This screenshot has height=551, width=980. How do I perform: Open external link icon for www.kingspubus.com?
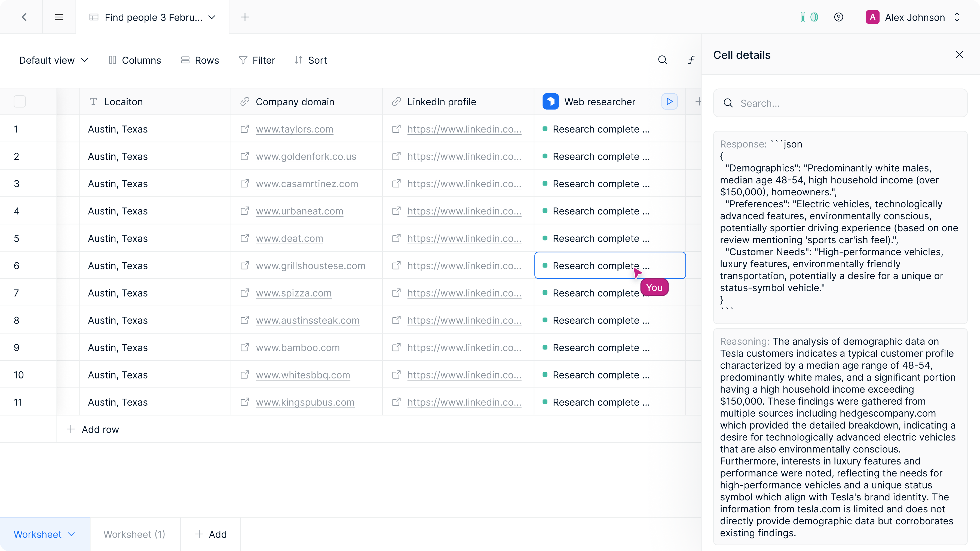(245, 402)
